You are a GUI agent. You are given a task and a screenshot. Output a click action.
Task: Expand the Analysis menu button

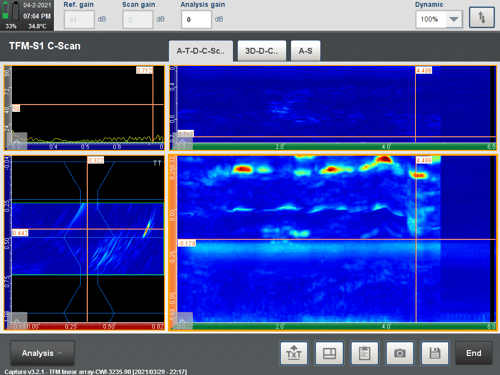pos(42,353)
